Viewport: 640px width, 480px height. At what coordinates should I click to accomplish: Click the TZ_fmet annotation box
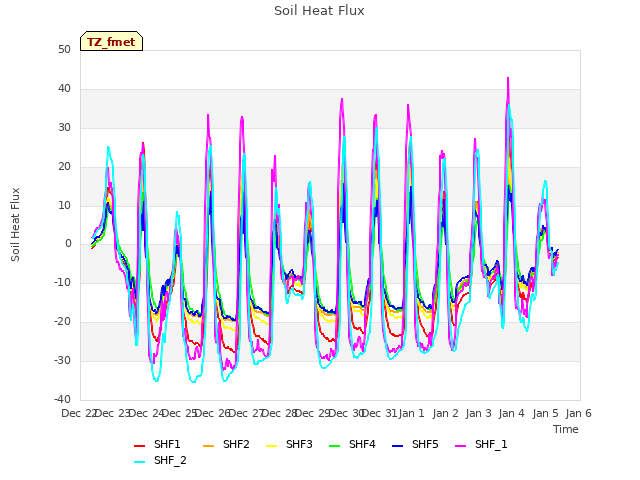(111, 41)
